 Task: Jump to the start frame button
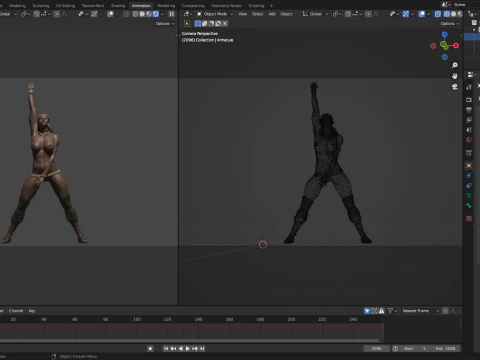point(166,348)
